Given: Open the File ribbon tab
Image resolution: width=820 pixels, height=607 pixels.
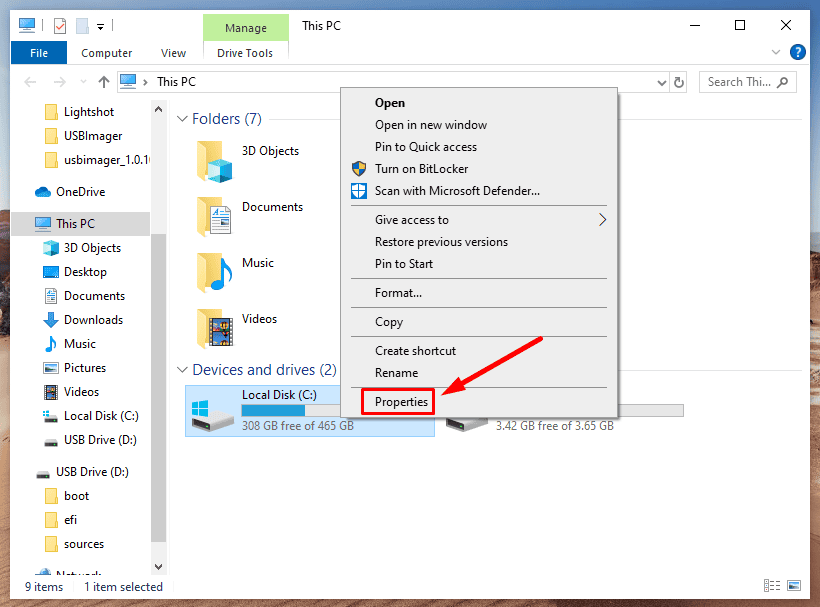Looking at the screenshot, I should (39, 53).
